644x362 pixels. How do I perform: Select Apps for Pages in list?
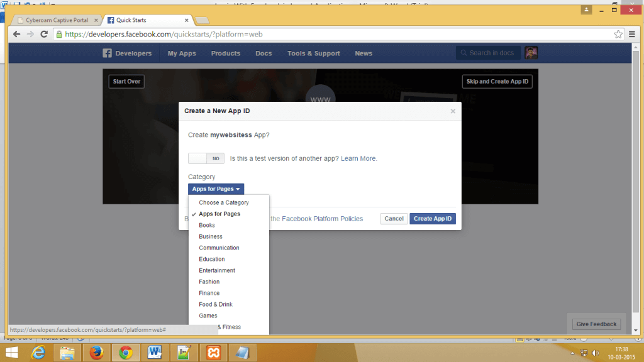click(229, 214)
